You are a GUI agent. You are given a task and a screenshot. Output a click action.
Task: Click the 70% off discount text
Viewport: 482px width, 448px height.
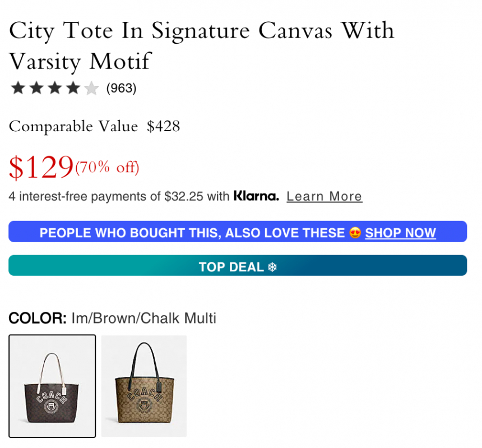tap(107, 168)
